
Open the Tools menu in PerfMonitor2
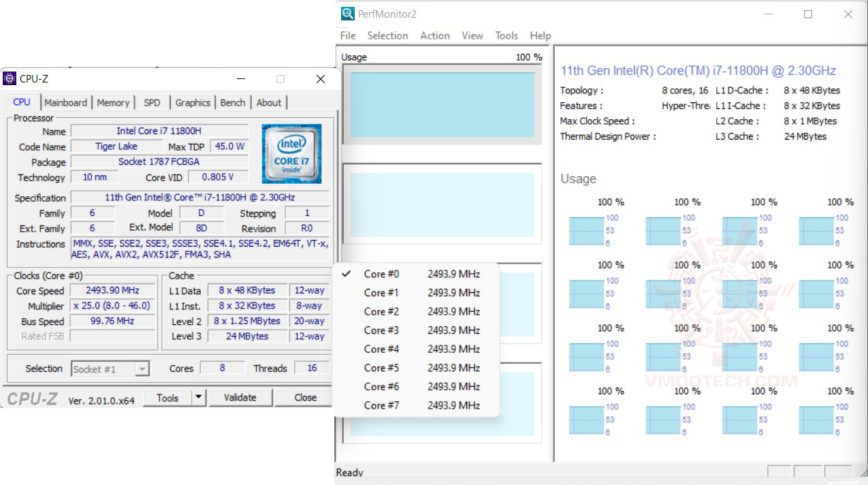coord(507,35)
